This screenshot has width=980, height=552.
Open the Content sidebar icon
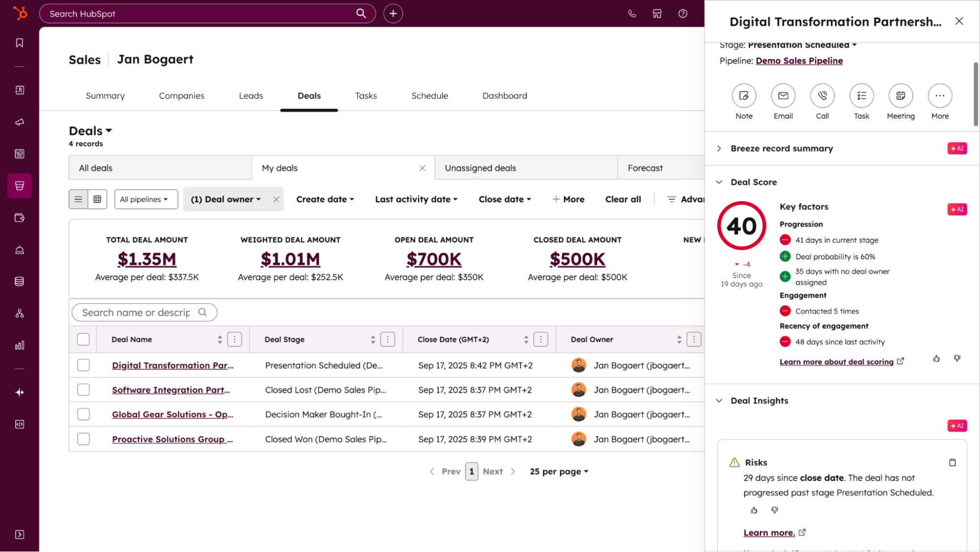coord(20,154)
